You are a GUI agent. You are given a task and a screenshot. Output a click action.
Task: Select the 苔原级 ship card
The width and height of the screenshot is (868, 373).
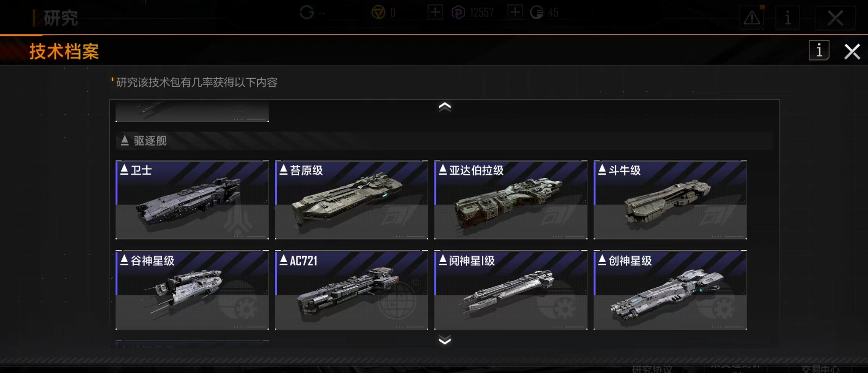(351, 200)
